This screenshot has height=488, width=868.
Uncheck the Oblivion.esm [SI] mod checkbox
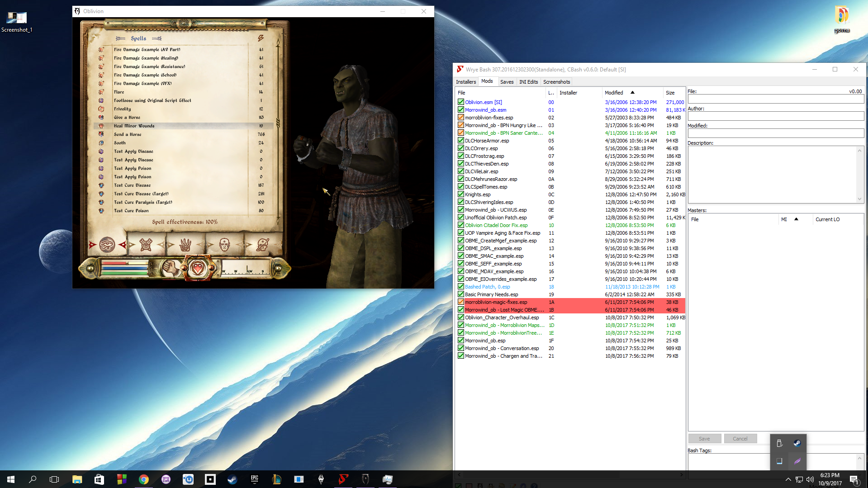[x=461, y=102]
